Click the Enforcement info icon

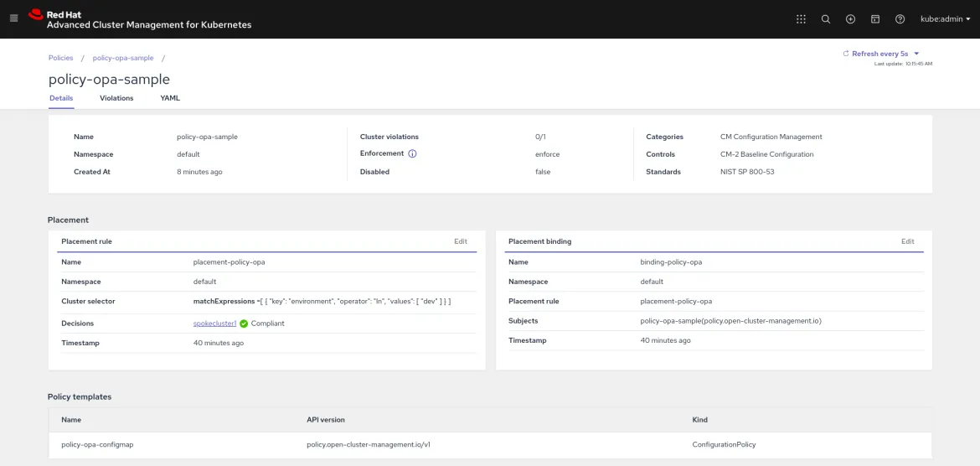[412, 154]
